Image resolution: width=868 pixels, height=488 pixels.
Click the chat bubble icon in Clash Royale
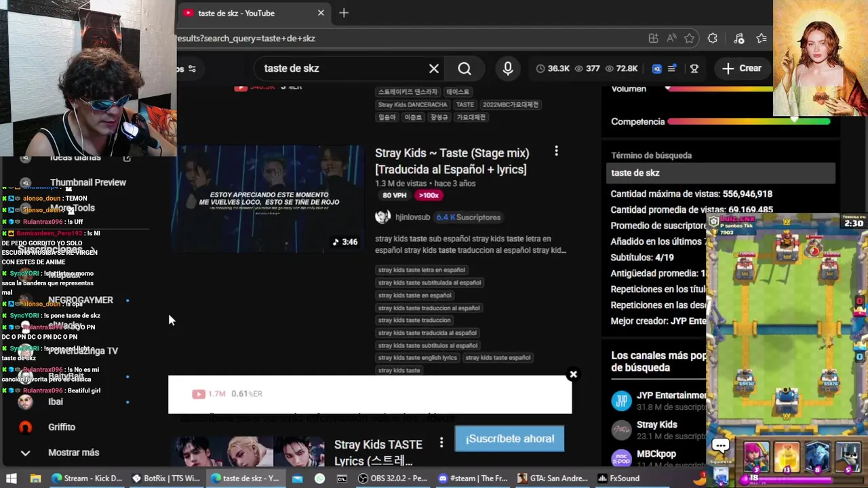[x=721, y=445]
